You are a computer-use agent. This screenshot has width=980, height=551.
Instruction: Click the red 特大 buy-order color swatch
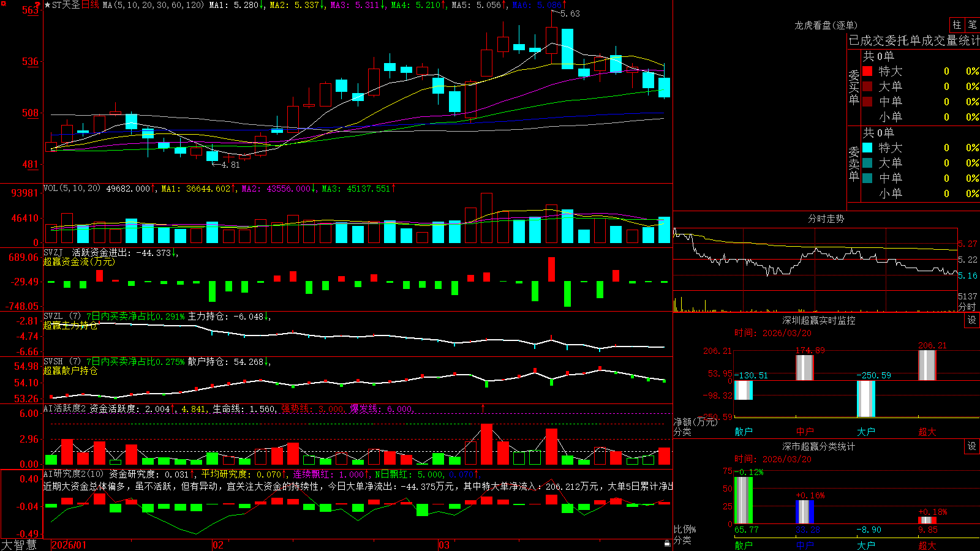867,71
